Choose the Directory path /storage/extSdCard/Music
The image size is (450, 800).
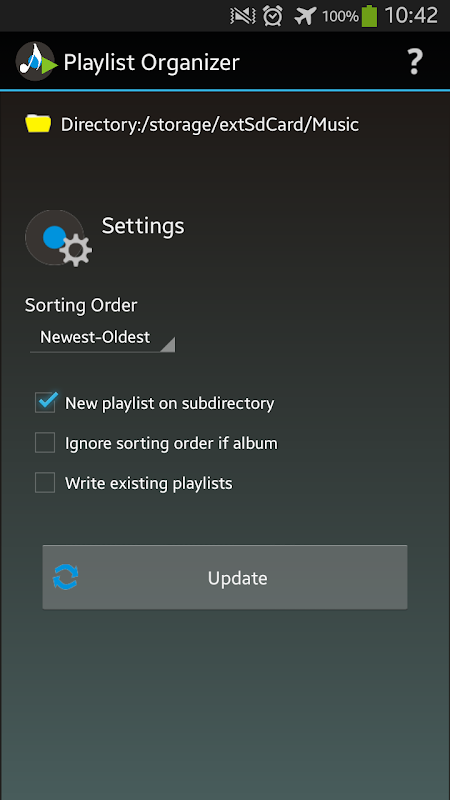(209, 124)
